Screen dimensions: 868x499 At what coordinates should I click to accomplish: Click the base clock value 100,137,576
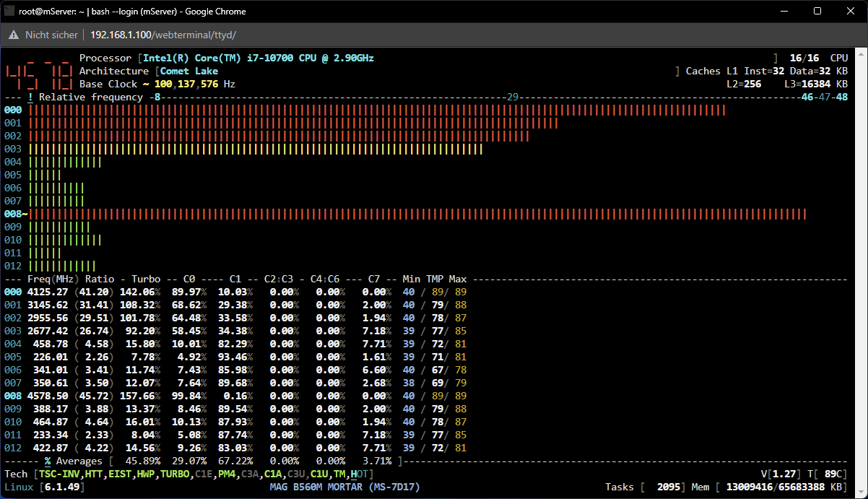click(186, 84)
